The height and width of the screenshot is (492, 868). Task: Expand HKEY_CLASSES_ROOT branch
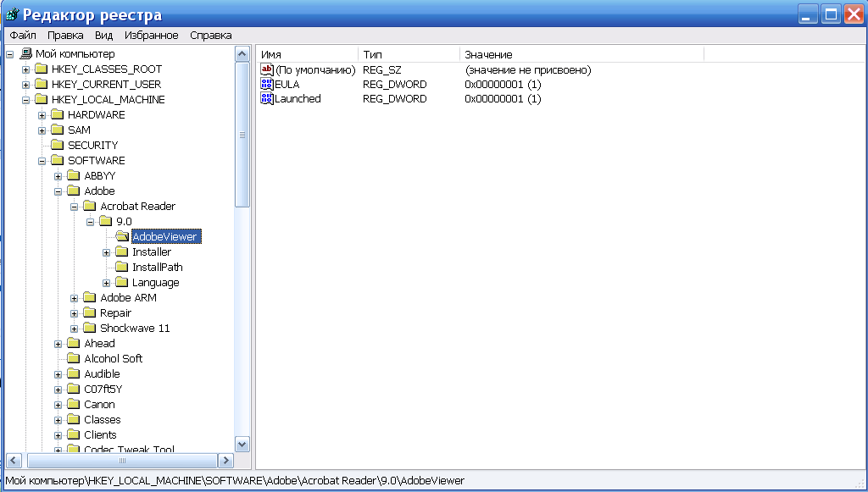tap(26, 69)
